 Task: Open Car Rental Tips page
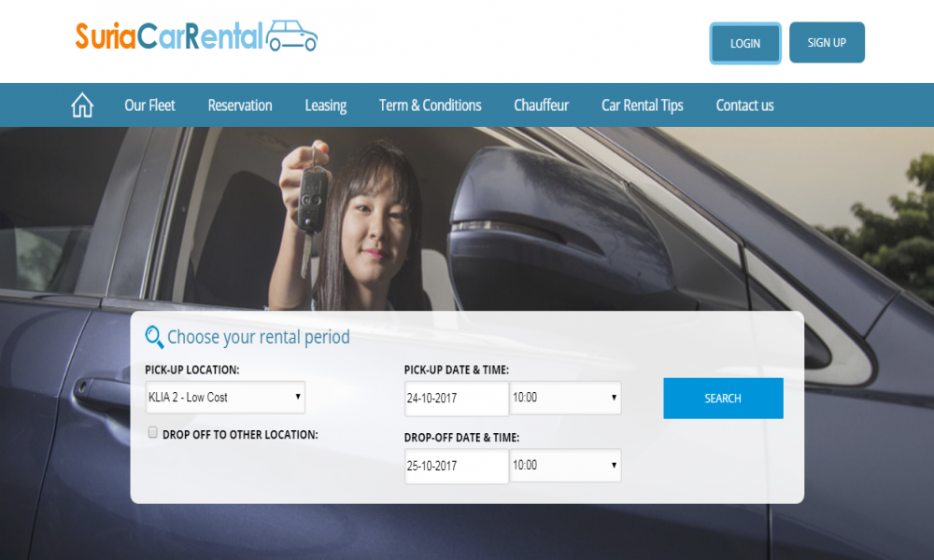coord(643,105)
